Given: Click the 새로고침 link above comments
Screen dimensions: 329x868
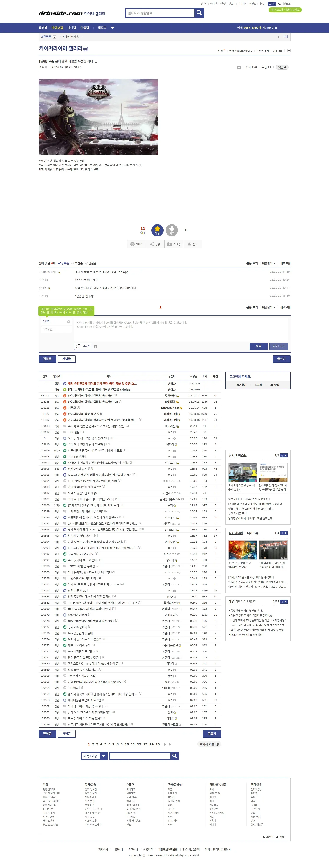Looking at the screenshot, I should 285,263.
